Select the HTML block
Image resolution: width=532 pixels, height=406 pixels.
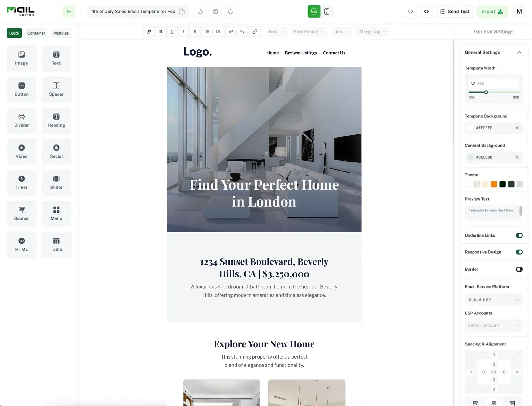(22, 245)
